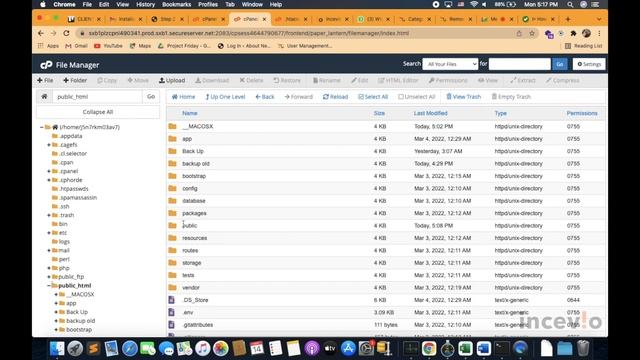Viewport: 640px width, 360px height.
Task: Click the cPanel logo in File Manager header
Action: 46,65
